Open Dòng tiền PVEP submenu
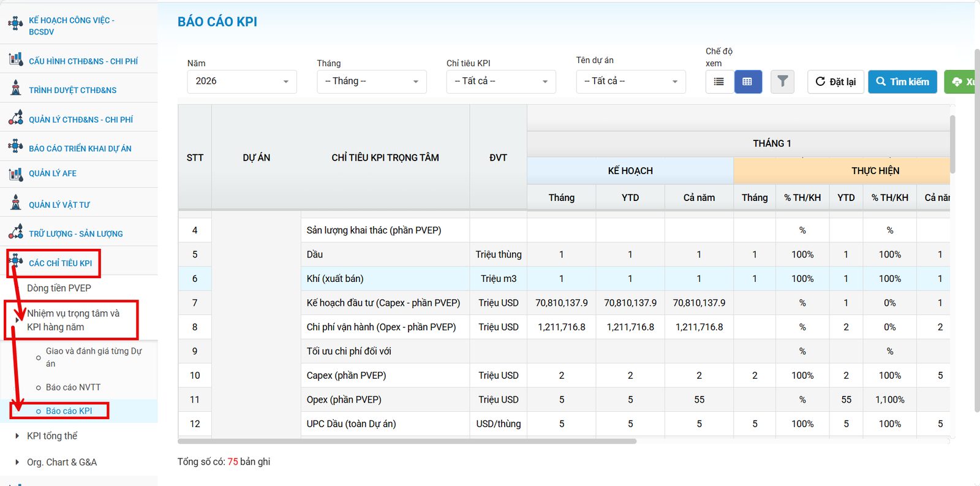Image resolution: width=980 pixels, height=486 pixels. tap(59, 288)
